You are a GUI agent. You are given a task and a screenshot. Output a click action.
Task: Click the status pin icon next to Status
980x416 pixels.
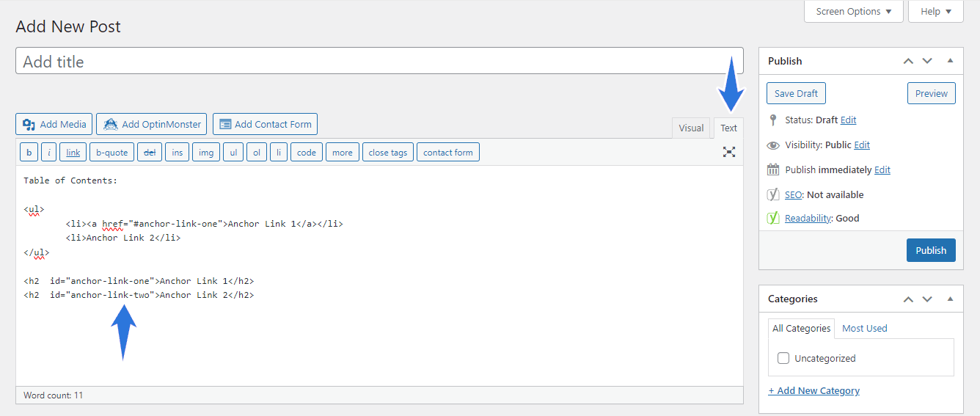click(772, 120)
